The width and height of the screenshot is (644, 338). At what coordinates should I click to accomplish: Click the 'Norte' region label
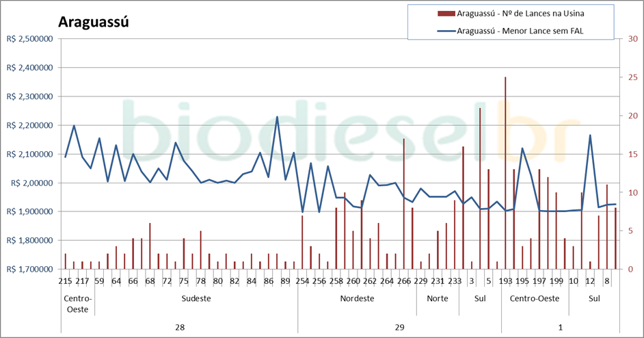point(438,298)
